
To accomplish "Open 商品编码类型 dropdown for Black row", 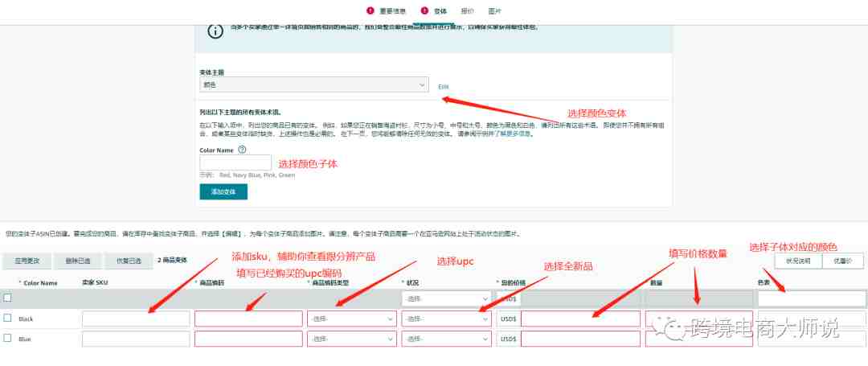I will (x=351, y=319).
